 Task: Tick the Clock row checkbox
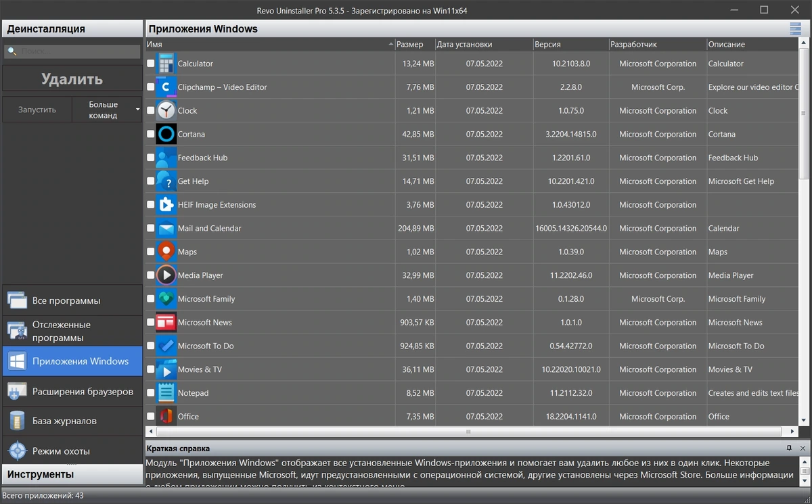click(151, 111)
